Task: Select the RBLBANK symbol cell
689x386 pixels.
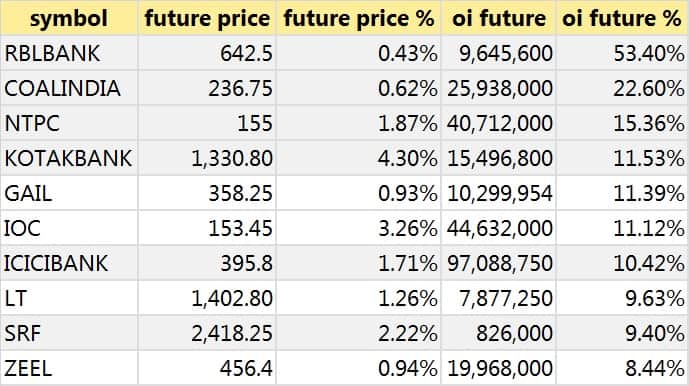Action: point(69,53)
